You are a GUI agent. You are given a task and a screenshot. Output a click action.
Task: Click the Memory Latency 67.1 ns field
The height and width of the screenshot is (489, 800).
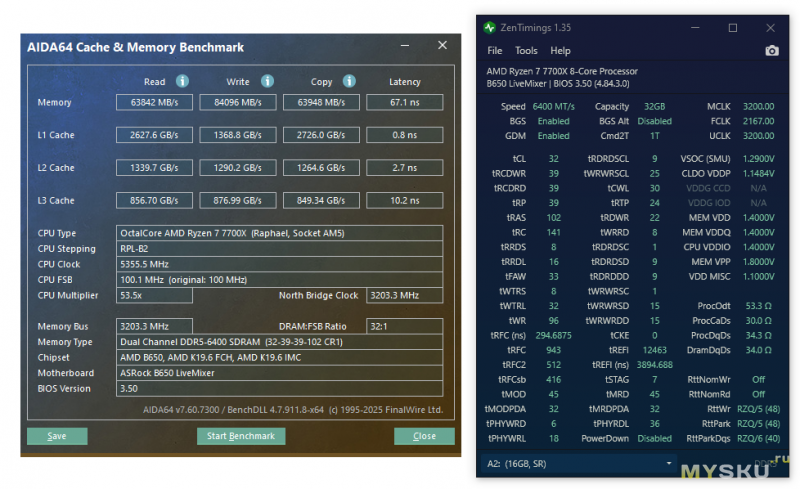[x=405, y=102]
